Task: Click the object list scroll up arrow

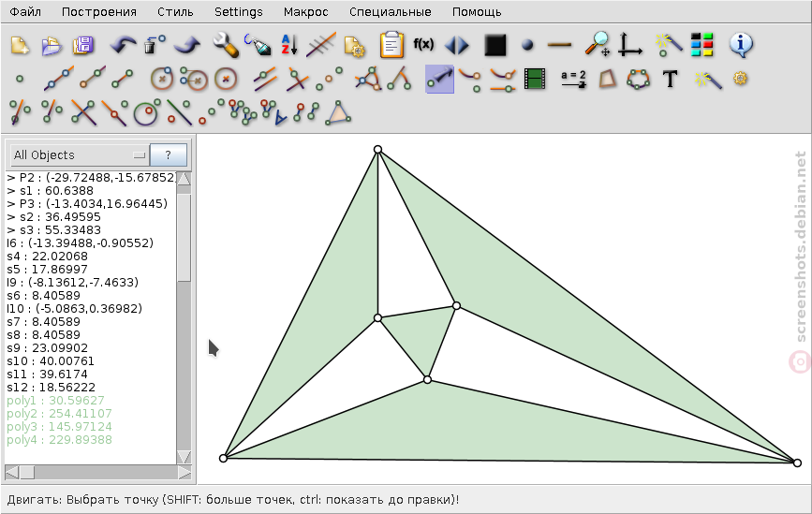Action: click(x=184, y=179)
